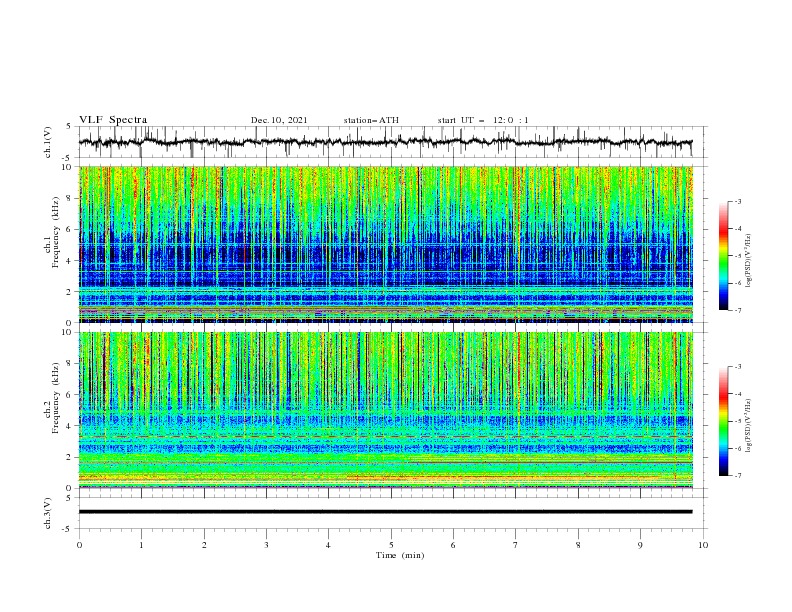Click the ch.1 colorbar "log(PSD)(V²/Hz)" label
The image size is (792, 612).
[749, 261]
